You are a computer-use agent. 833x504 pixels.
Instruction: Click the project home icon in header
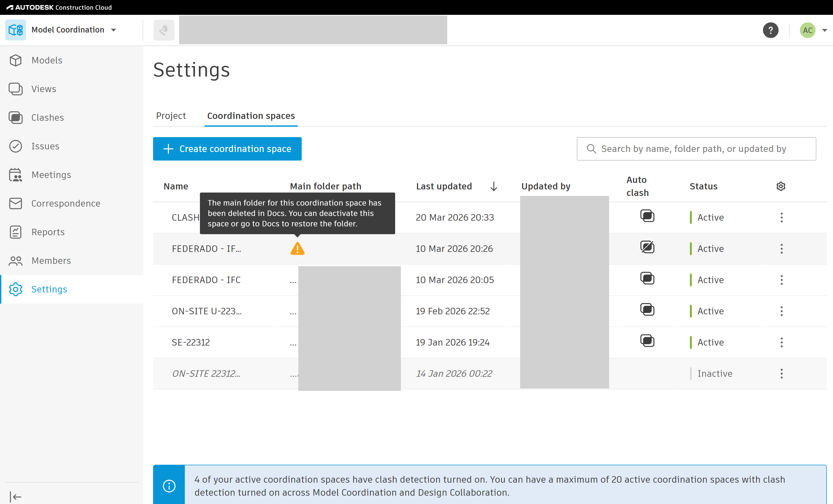point(164,30)
